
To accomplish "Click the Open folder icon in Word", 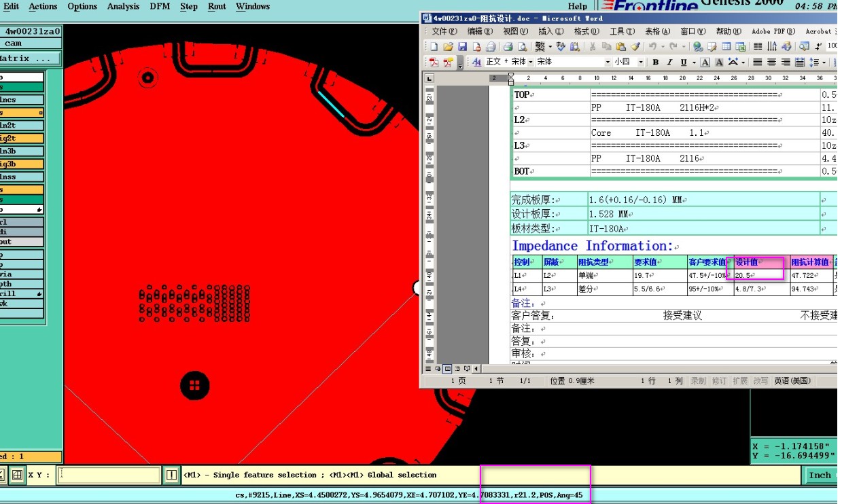I will (448, 46).
